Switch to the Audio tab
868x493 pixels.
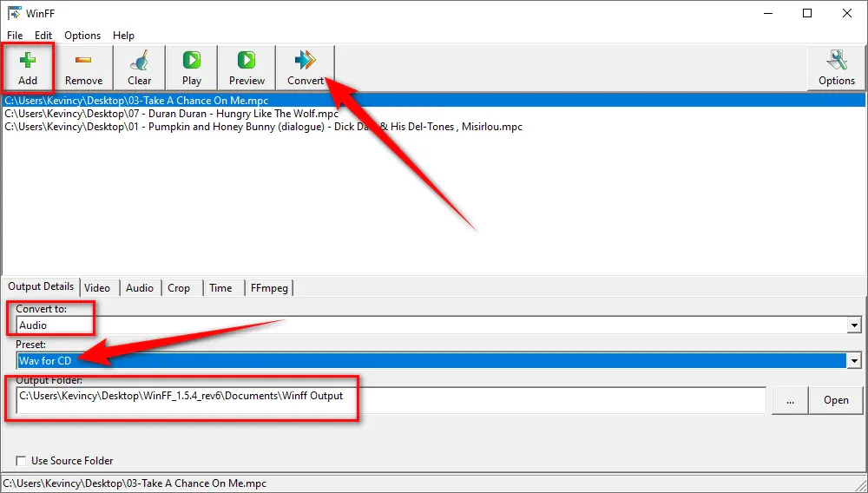click(x=140, y=287)
